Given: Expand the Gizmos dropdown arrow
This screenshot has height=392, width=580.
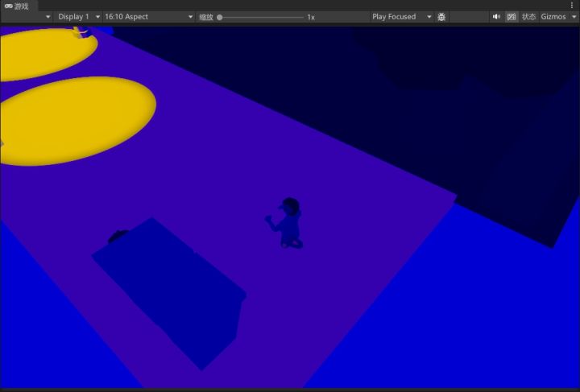Looking at the screenshot, I should pos(574,17).
